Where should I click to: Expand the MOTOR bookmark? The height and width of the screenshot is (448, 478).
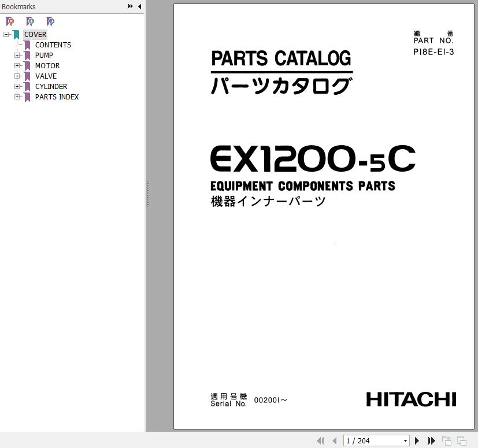(x=17, y=65)
